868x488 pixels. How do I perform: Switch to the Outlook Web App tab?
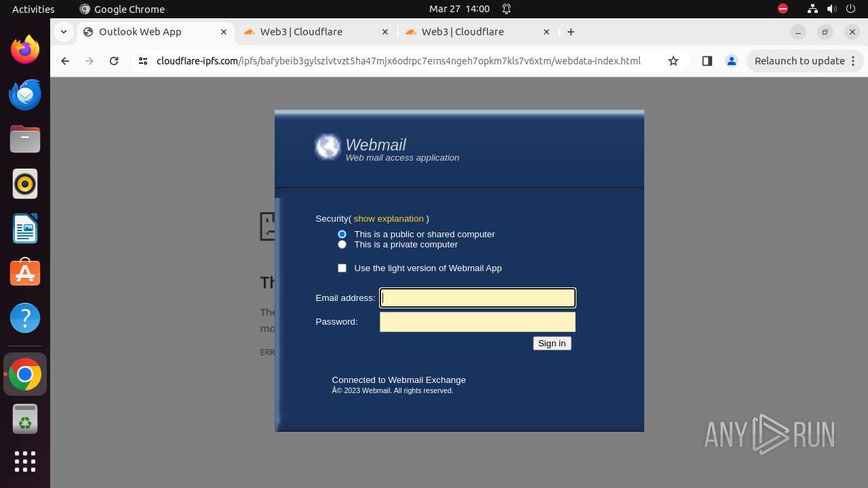tap(155, 32)
